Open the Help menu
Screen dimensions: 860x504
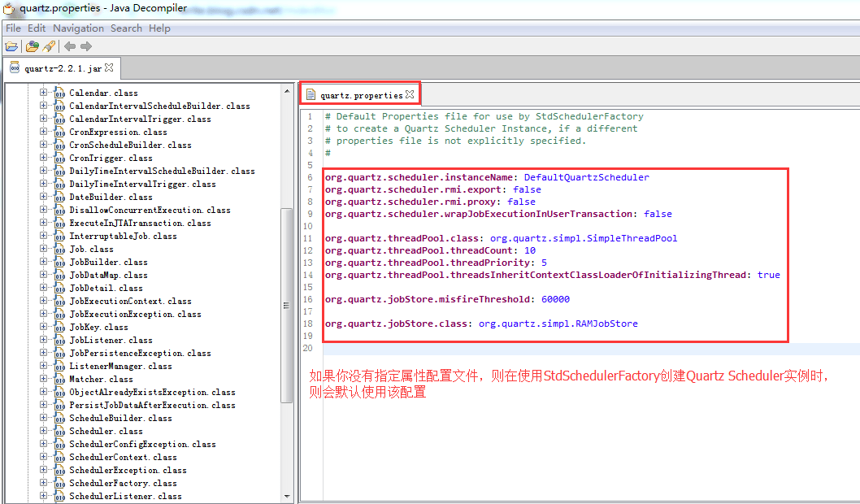click(159, 28)
